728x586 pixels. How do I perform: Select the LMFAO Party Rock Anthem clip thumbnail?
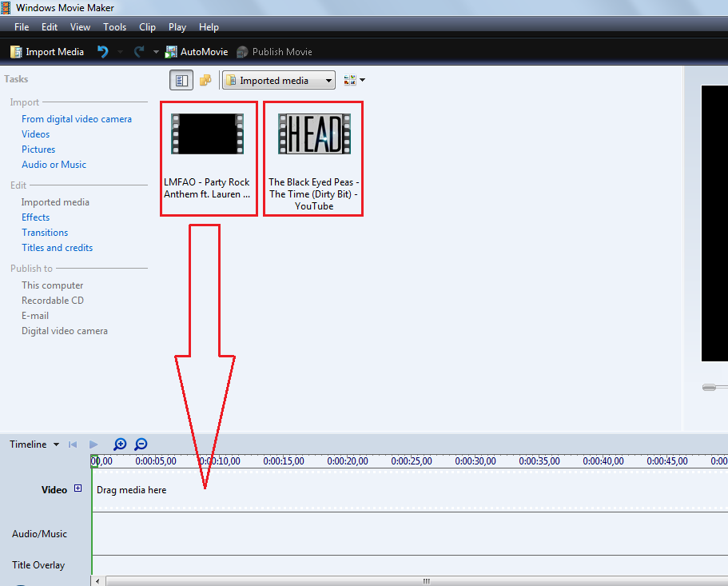point(208,134)
